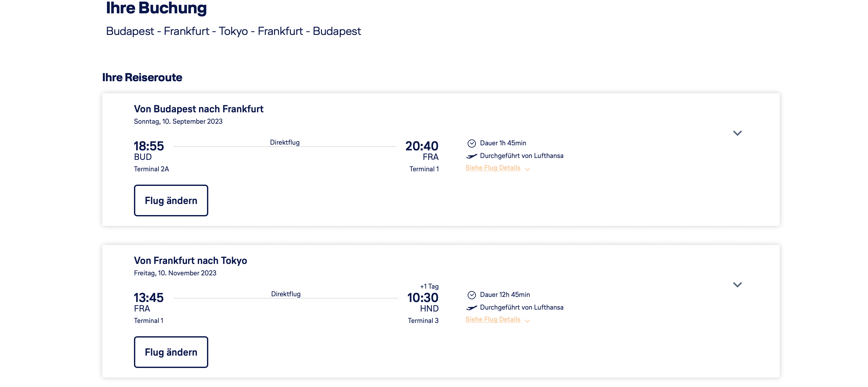Click the 10:30 arrival time at HND
Viewport: 868px width, 387px height.
pos(423,298)
